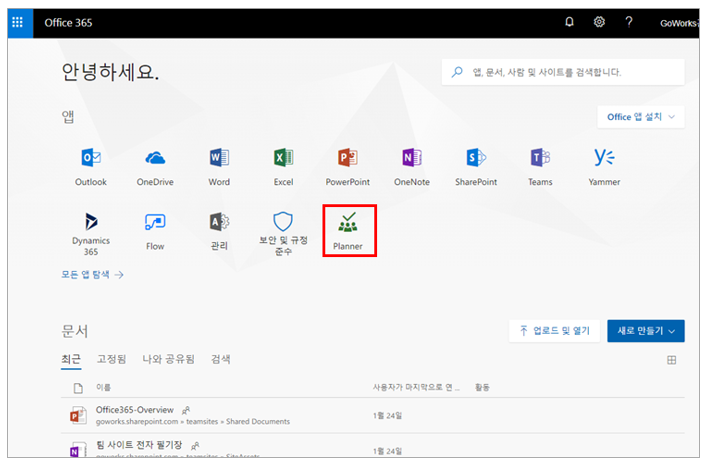Expand the 새로 만들기 dropdown button
The image size is (708, 464).
coord(645,330)
